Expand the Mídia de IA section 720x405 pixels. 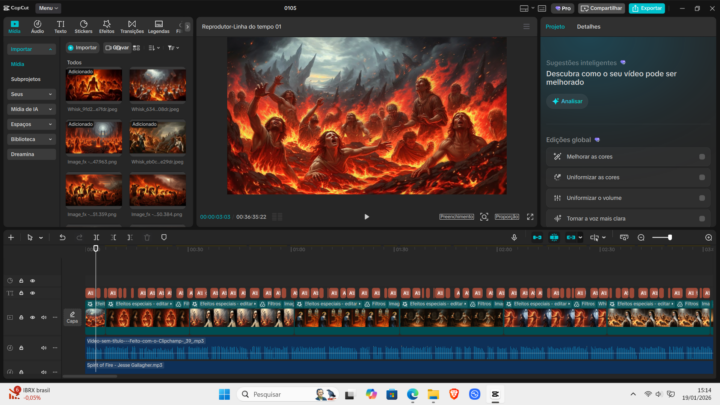(x=32, y=108)
